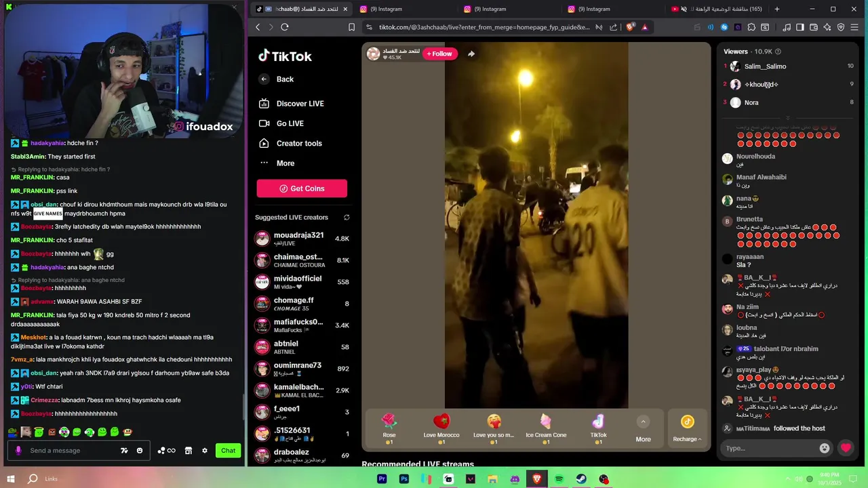Switch to the muted YouTube tab
This screenshot has width=868, height=488.
(716, 9)
